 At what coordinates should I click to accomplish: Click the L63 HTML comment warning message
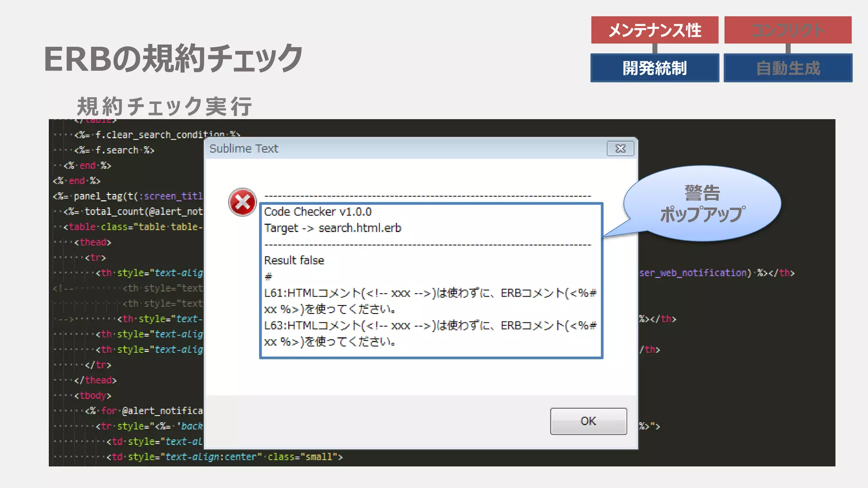(x=430, y=334)
